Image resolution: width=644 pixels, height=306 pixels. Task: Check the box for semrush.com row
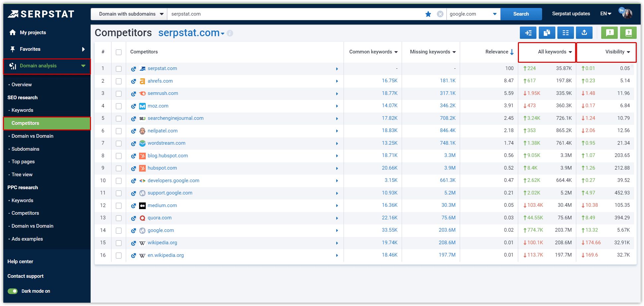(x=119, y=94)
